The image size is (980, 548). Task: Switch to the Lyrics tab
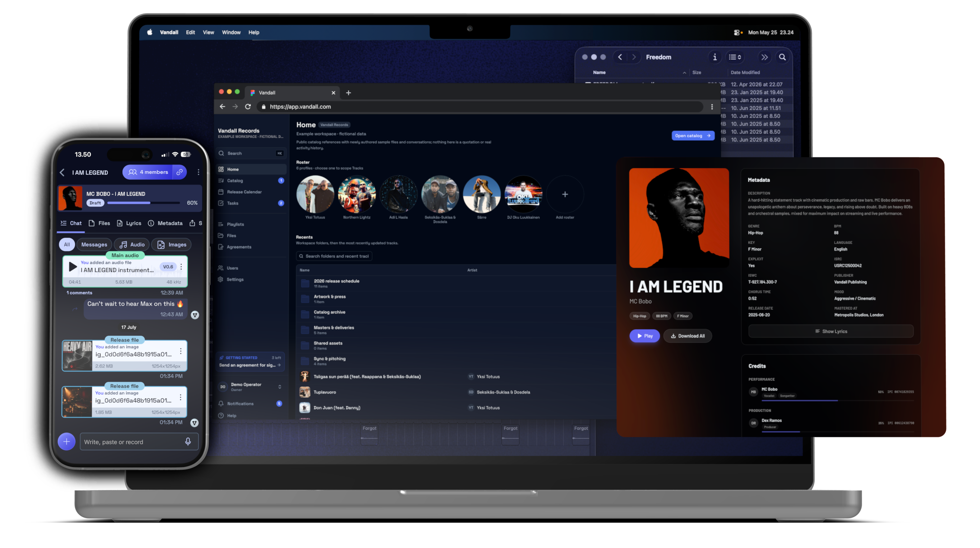129,223
